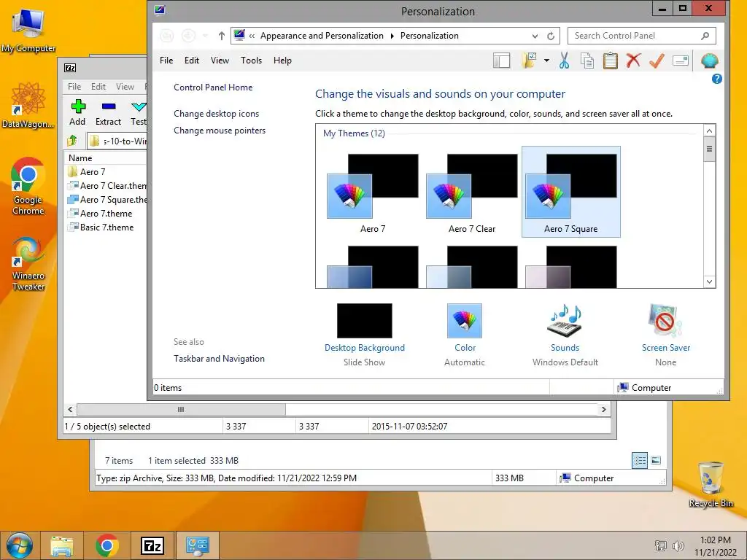Viewport: 747px width, 560px height.
Task: Open the Color settings icon
Action: pos(465,321)
